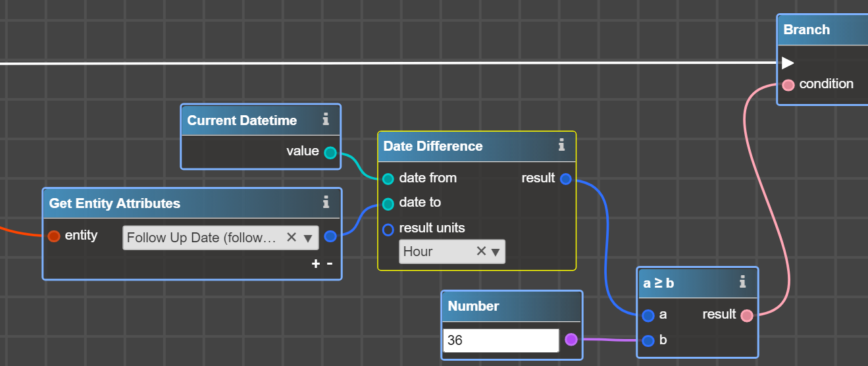Select the Date Difference node title
Screen dimensions: 868x366
coord(433,146)
